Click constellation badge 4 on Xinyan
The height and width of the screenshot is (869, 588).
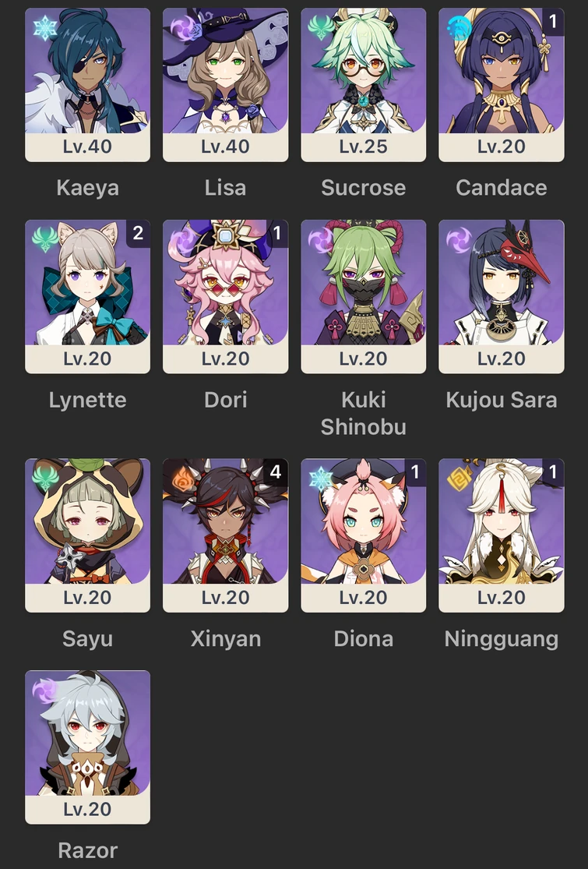coord(276,472)
